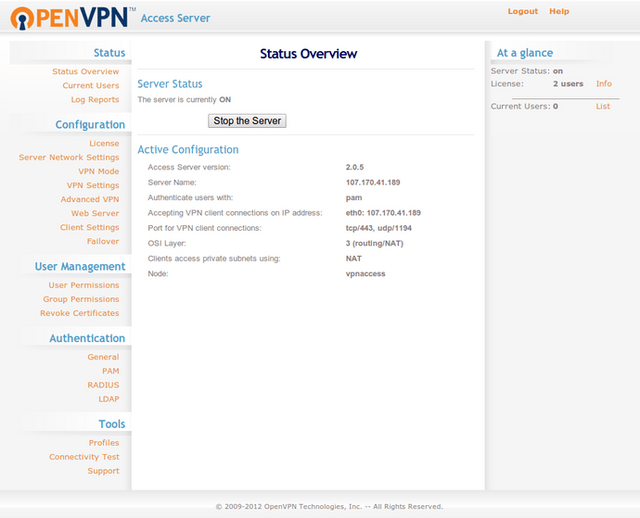
Task: Go to Current Users page
Action: coord(91,85)
